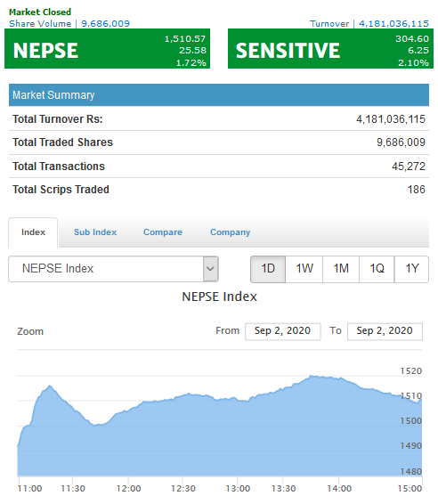Click the NEPSE Index chart title
This screenshot has width=438, height=504.
(x=220, y=297)
